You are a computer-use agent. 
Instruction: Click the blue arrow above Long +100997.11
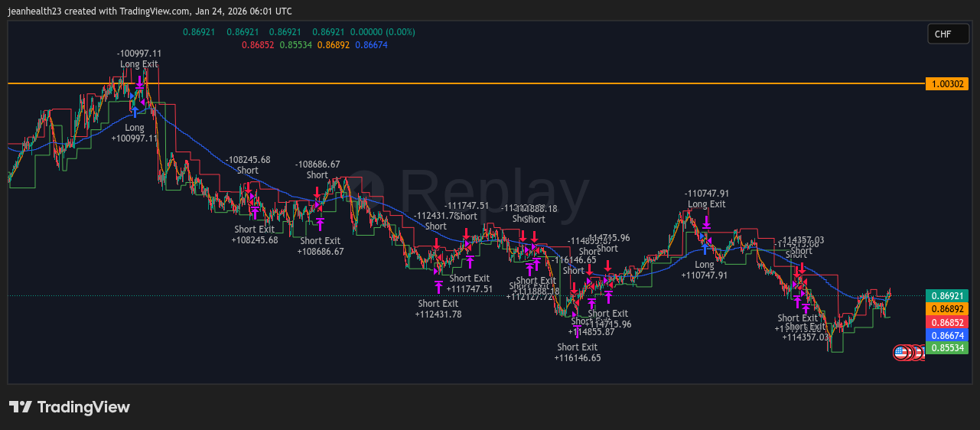coord(135,112)
